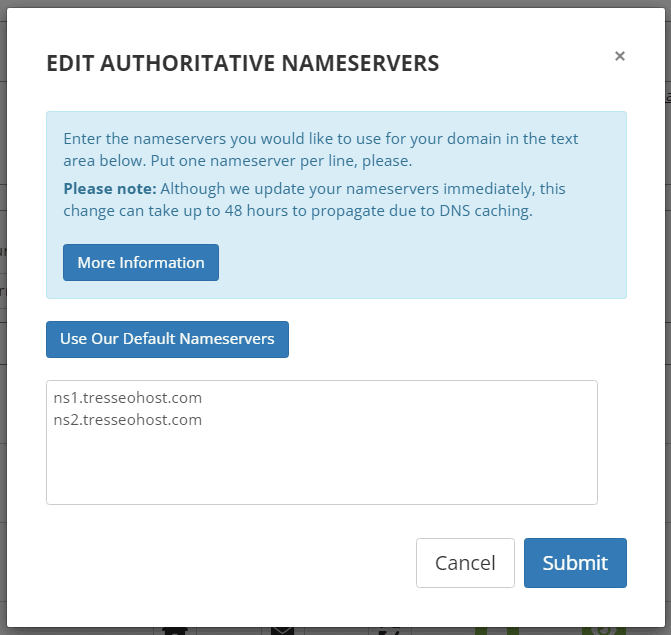Click blank dialog space left of Cancel
The image size is (671, 635).
coord(230,563)
